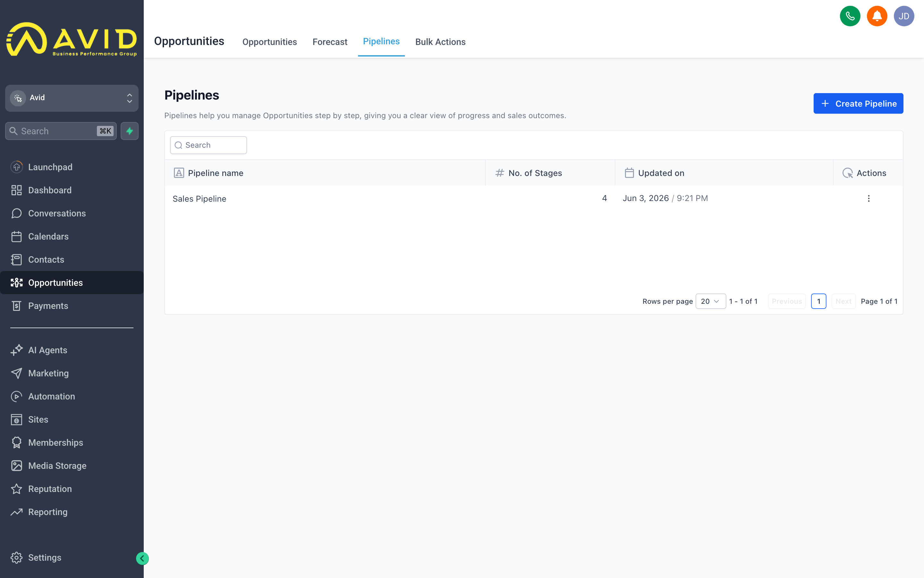The width and height of the screenshot is (924, 578).
Task: Click the Previous page button
Action: [787, 301]
